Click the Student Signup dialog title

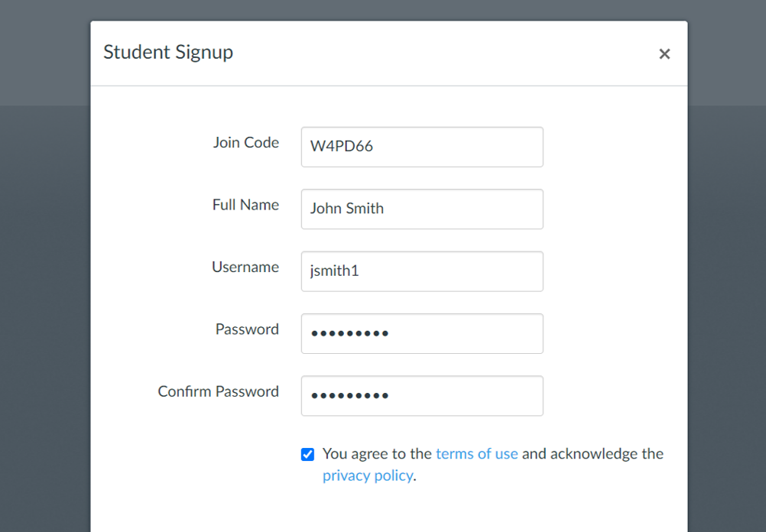point(168,53)
